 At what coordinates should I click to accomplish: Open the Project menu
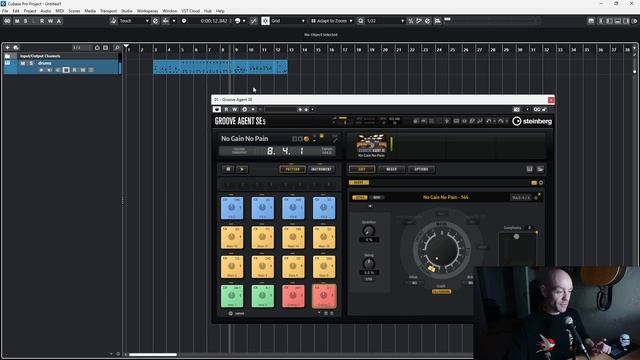(x=30, y=11)
